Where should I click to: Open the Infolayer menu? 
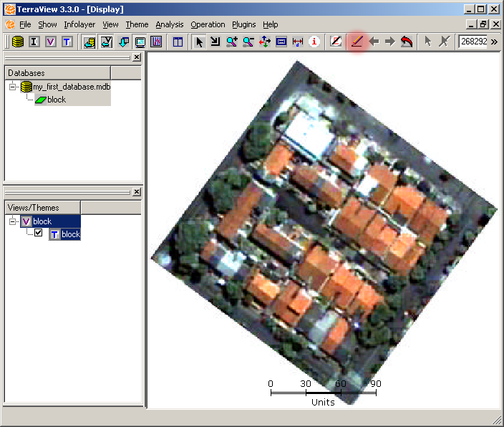tap(79, 24)
